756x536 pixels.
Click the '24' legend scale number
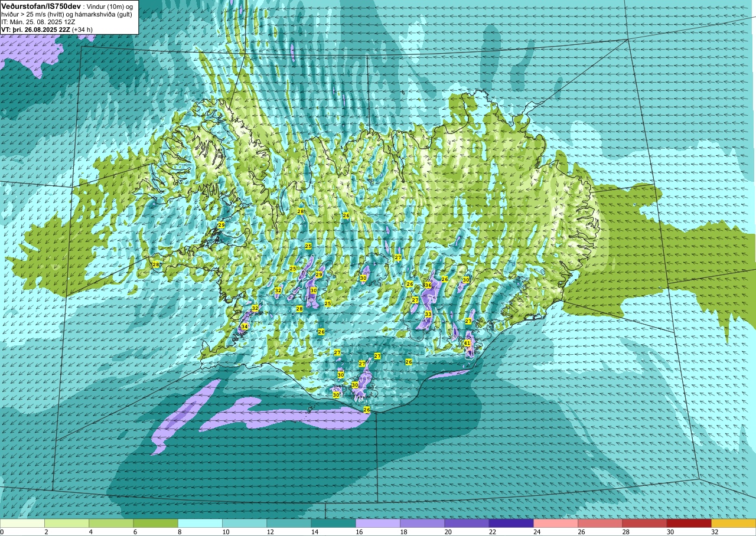tap(537, 532)
